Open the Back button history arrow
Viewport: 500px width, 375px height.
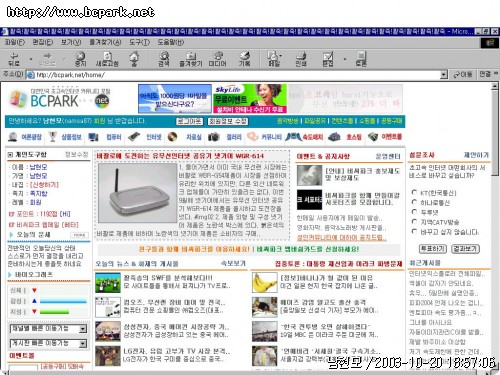pos(31,59)
